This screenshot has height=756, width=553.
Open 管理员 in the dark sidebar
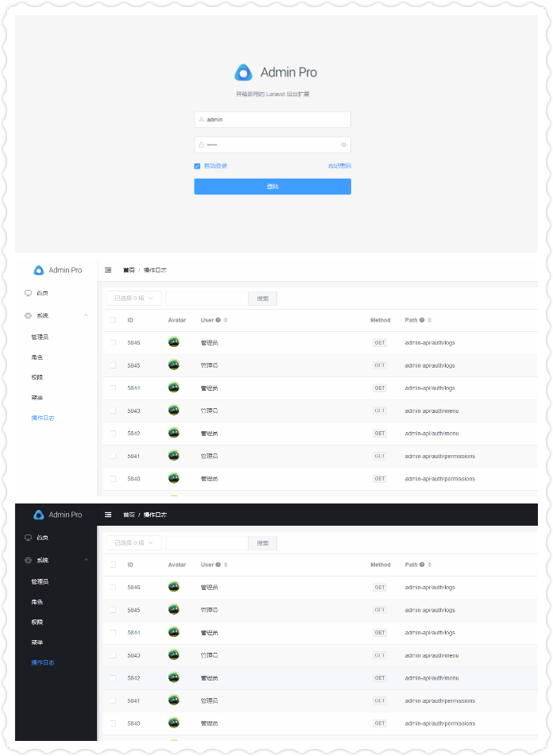tap(40, 581)
